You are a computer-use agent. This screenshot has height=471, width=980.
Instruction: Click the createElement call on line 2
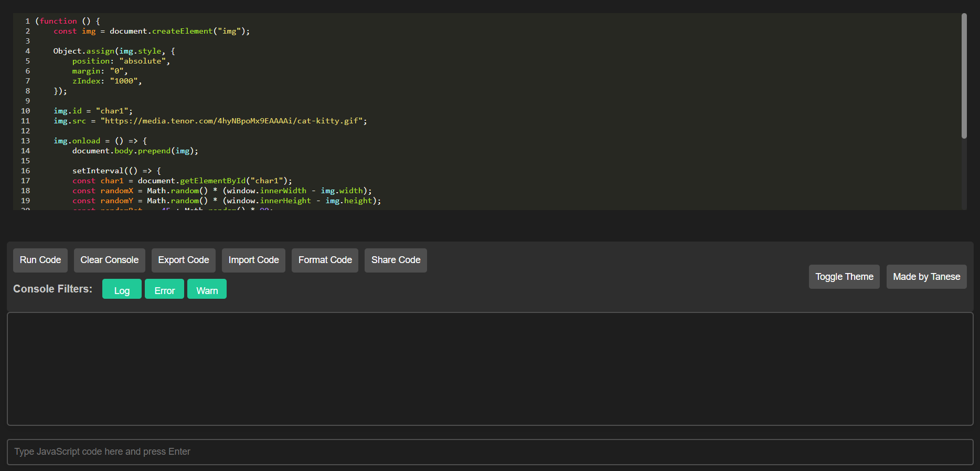click(182, 31)
